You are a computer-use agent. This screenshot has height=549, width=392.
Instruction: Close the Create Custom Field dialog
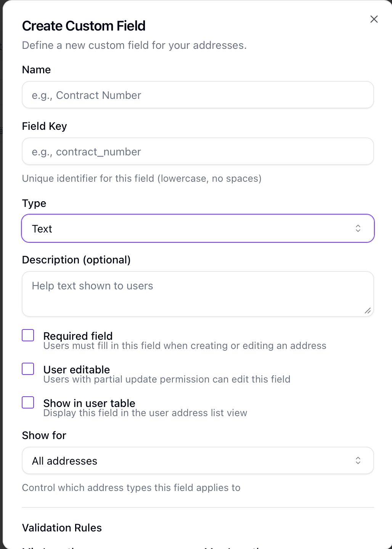click(x=374, y=19)
